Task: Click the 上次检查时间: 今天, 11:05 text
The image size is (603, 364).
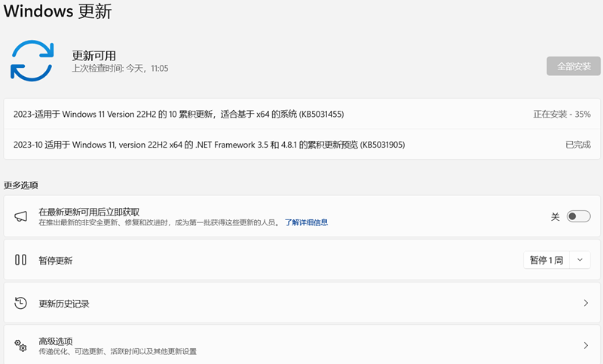Action: (121, 69)
